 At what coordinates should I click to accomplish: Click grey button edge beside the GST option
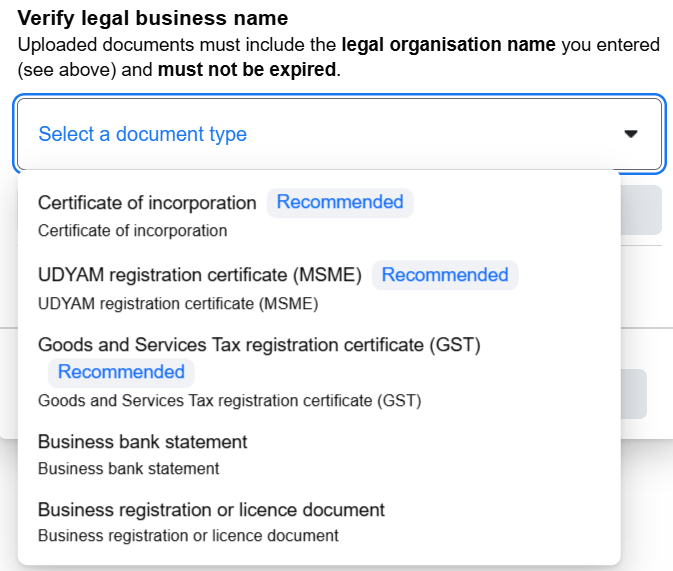click(633, 393)
